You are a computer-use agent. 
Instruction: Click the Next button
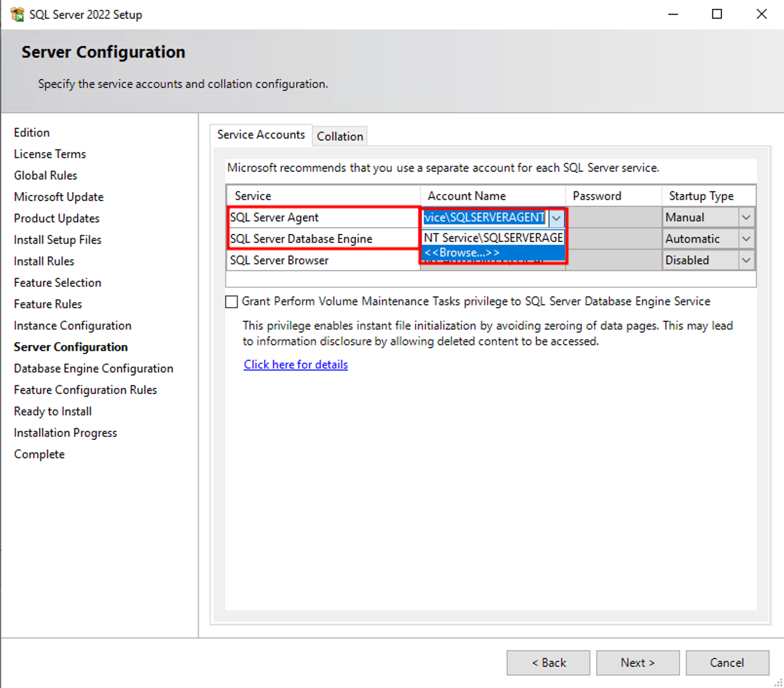tap(637, 663)
